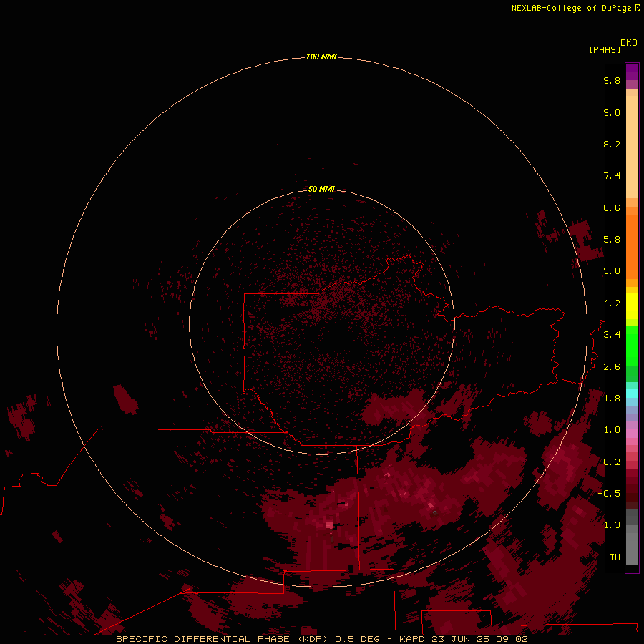Select the 5.8 scale value
Screen dimensions: 644x644
(612, 240)
